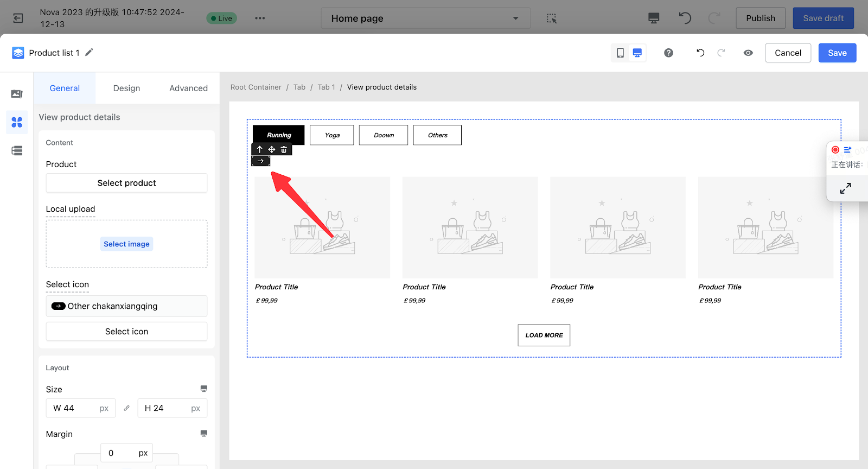
Task: Open Size responsive device settings icon
Action: [203, 389]
